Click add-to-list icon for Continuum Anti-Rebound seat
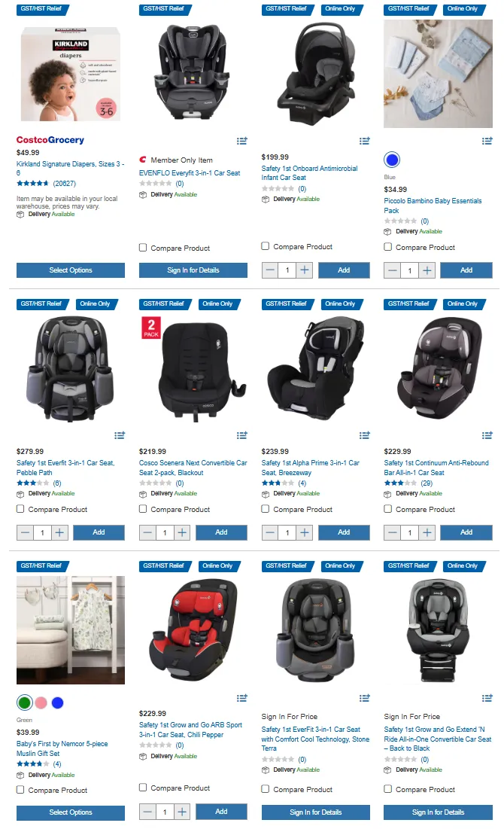This screenshot has height=829, width=504. coord(487,435)
